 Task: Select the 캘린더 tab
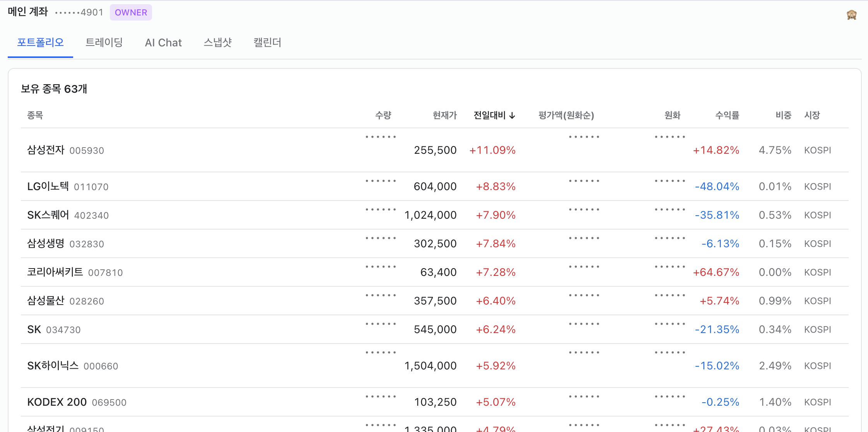[x=267, y=43]
